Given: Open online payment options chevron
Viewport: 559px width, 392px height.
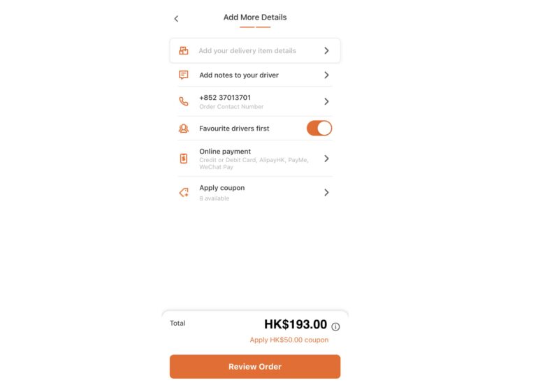Looking at the screenshot, I should [x=326, y=159].
